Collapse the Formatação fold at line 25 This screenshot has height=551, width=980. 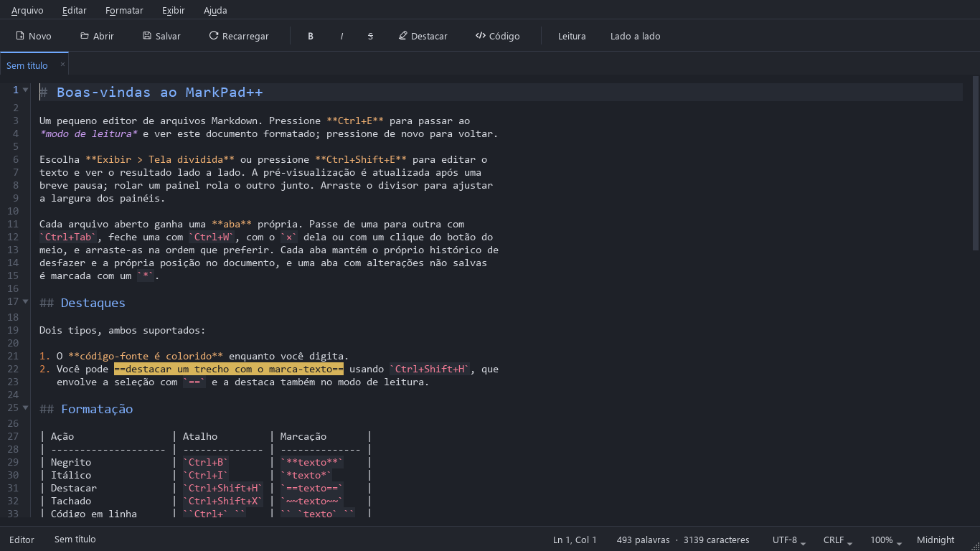(26, 408)
